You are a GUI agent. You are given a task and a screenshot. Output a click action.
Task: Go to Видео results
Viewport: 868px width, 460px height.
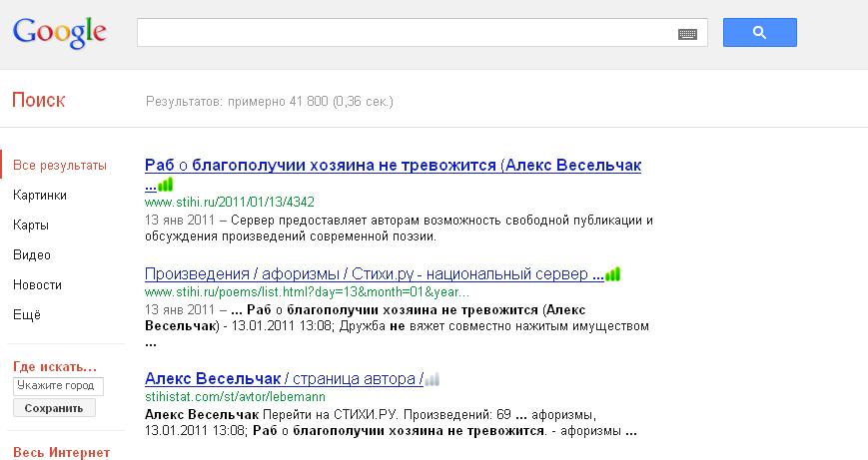[x=32, y=255]
